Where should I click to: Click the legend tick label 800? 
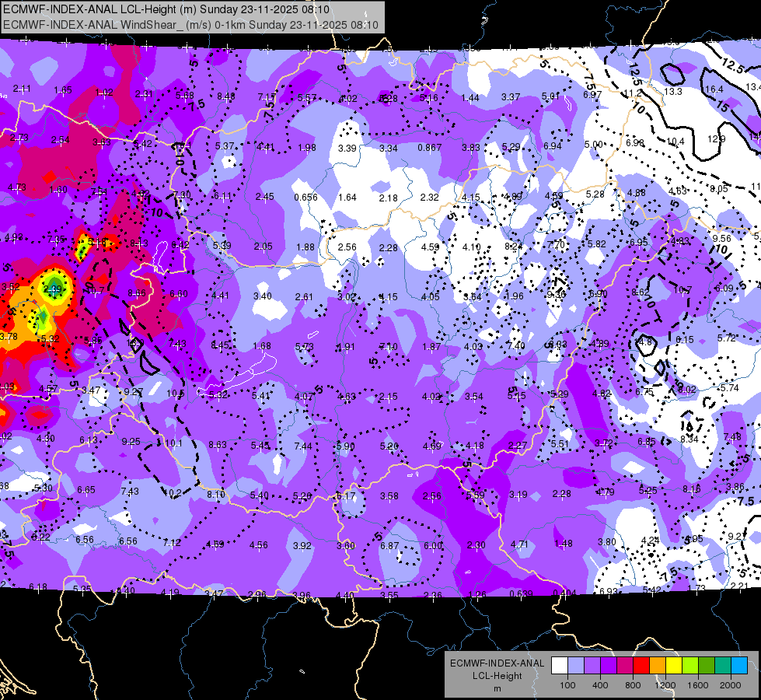633,685
